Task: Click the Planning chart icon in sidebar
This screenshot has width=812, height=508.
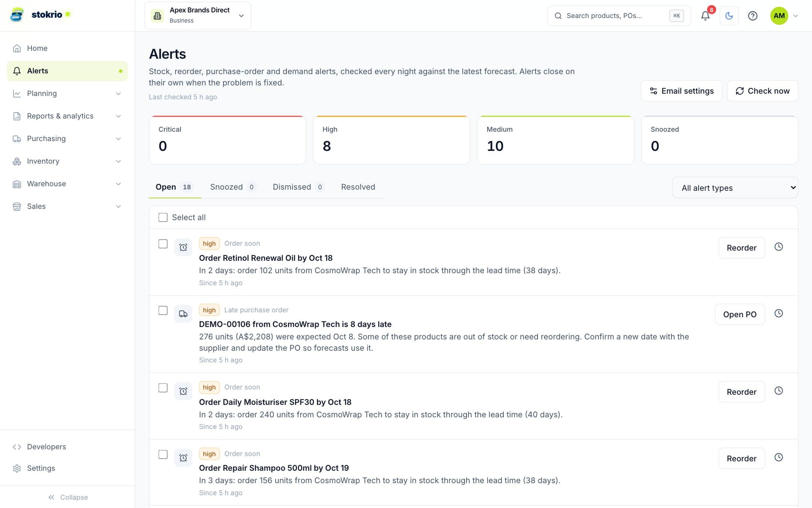Action: click(x=17, y=93)
